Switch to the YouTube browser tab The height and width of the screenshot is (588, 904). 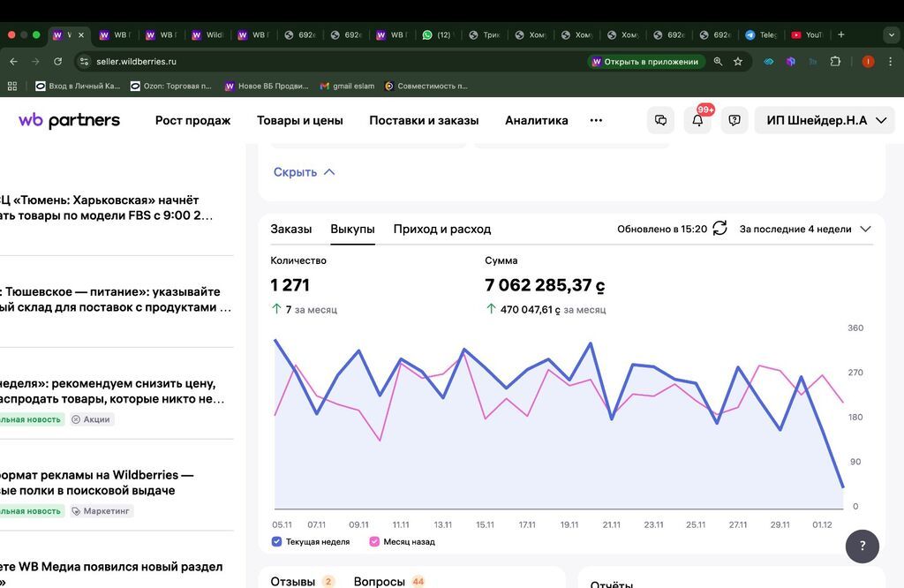pos(807,35)
